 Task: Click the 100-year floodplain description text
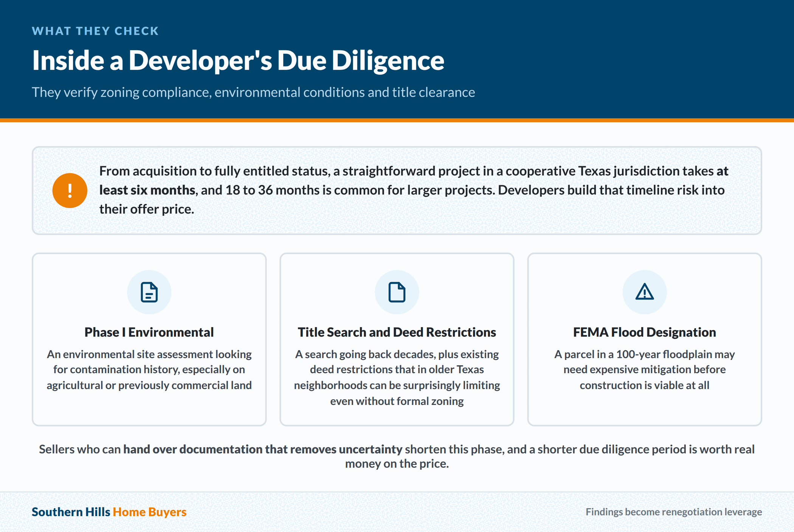[x=645, y=370]
